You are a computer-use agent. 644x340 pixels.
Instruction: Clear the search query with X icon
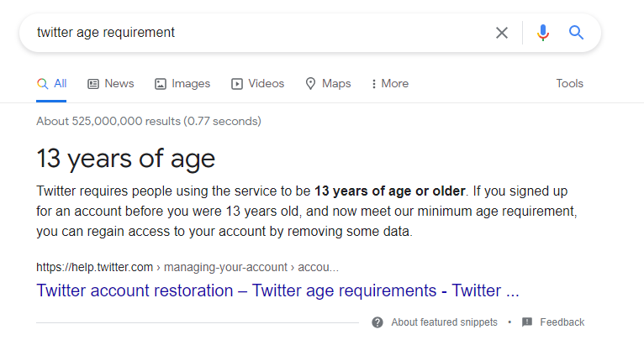502,33
